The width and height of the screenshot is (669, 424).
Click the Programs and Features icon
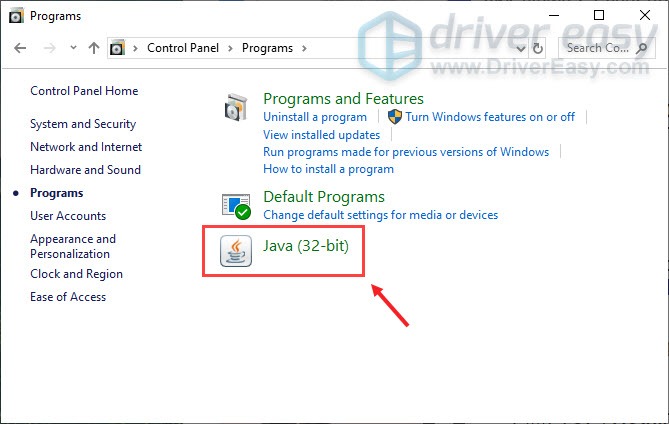click(236, 107)
